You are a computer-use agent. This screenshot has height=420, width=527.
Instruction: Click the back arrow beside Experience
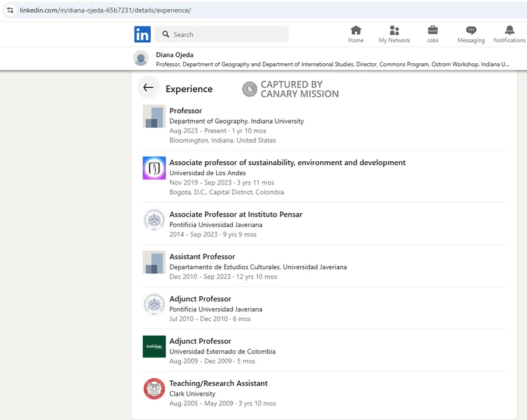tap(148, 88)
